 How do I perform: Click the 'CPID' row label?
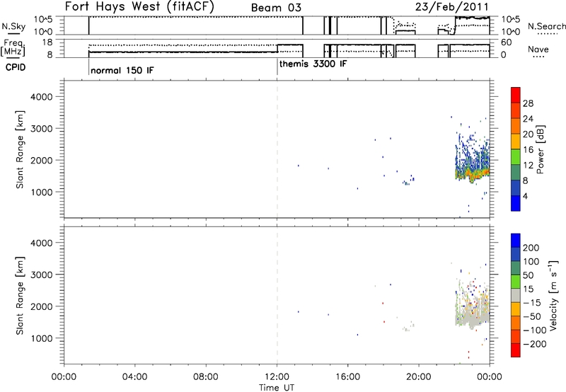click(x=16, y=67)
